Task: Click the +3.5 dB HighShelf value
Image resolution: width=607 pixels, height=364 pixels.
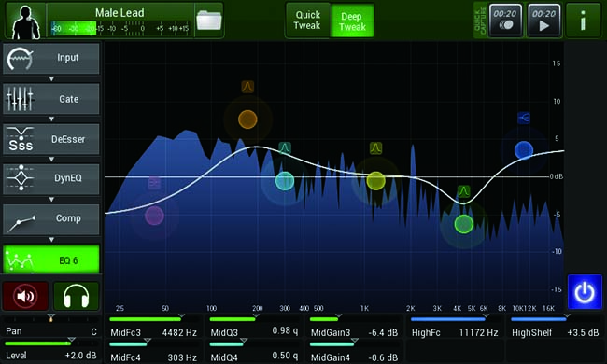Action: click(583, 332)
